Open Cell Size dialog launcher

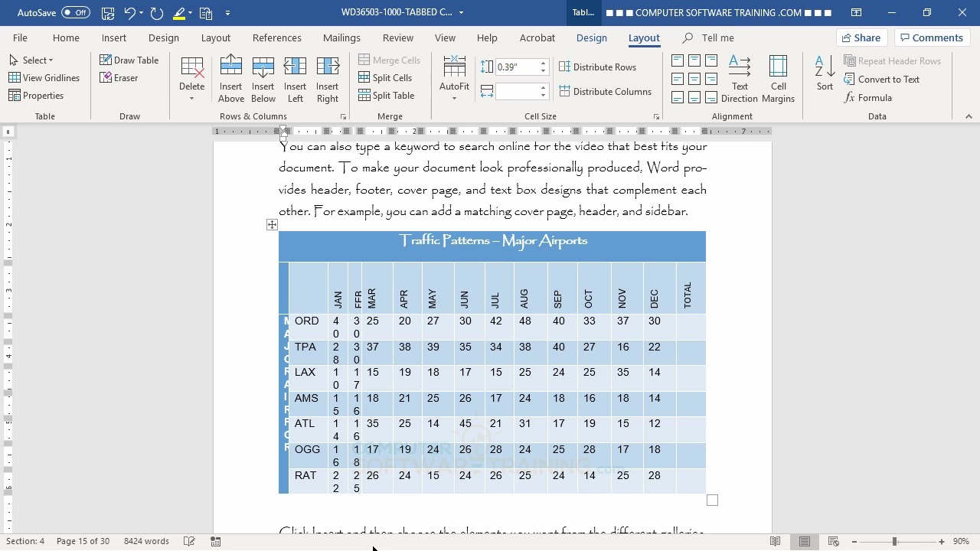pyautogui.click(x=656, y=117)
